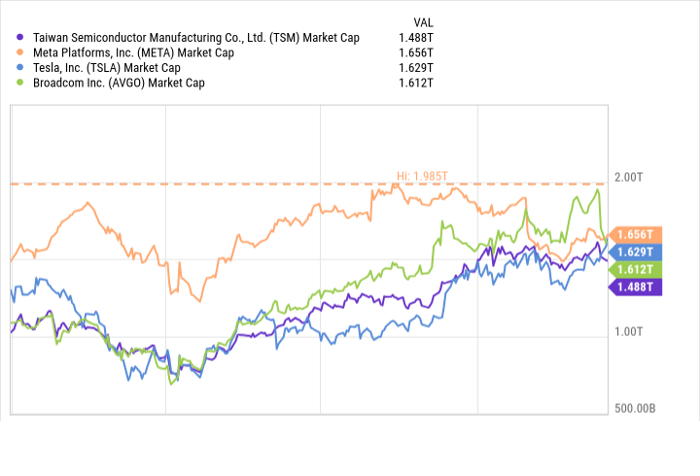Click the blue dot beside Tesla legend

[21, 67]
